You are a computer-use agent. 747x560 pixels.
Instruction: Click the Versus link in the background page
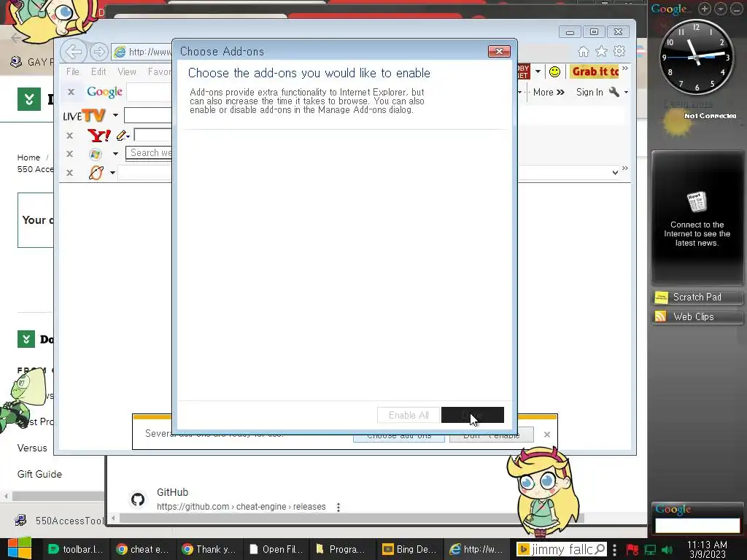pyautogui.click(x=32, y=448)
